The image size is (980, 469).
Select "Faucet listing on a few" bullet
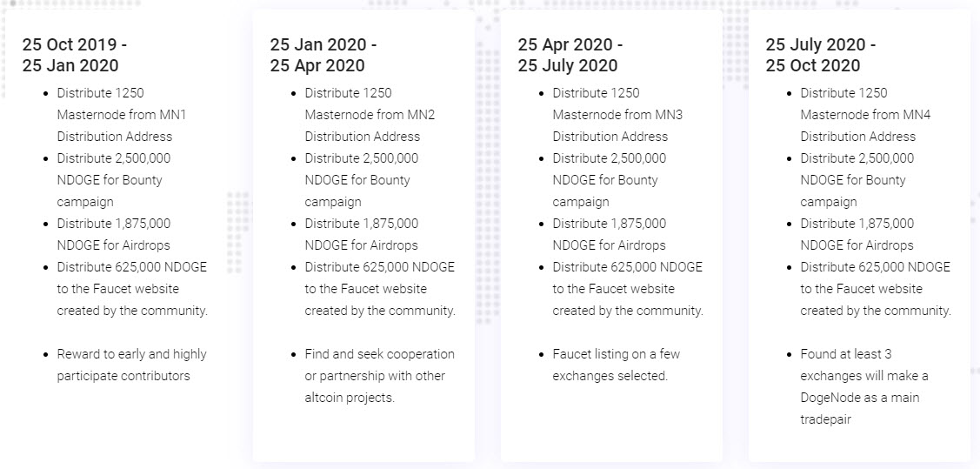point(617,354)
